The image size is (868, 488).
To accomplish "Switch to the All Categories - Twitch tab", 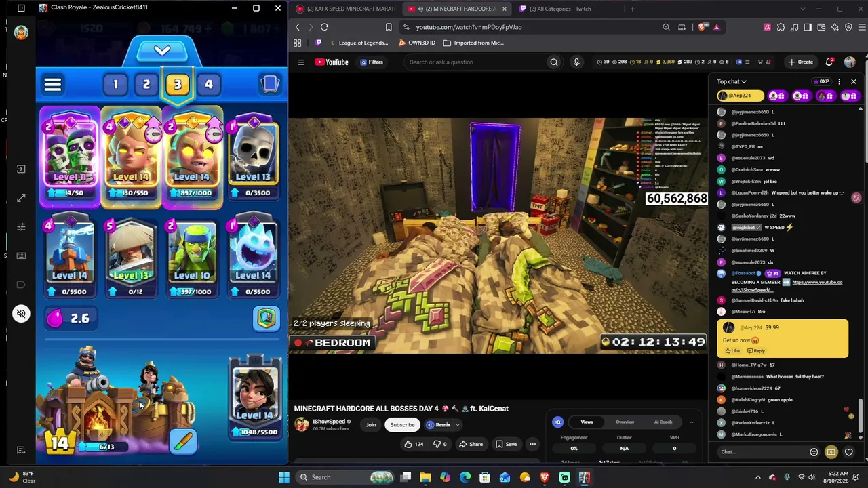I will tap(566, 9).
